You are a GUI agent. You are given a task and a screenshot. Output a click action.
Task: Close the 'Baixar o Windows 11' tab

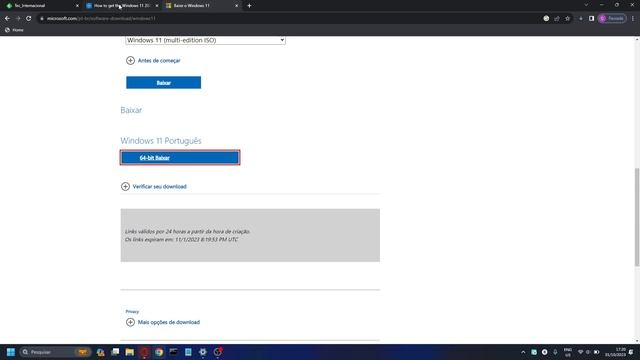click(x=236, y=6)
